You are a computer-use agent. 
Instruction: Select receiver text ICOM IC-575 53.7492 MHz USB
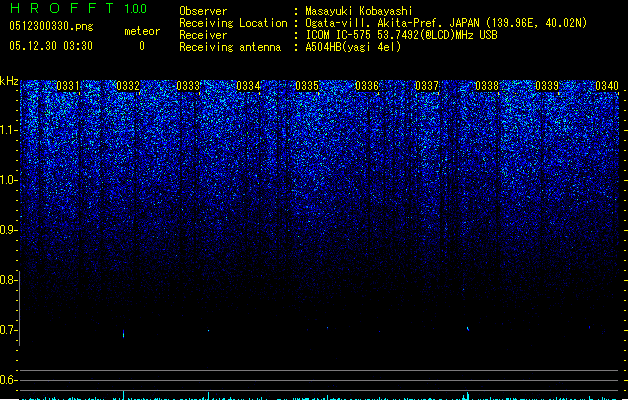pyautogui.click(x=402, y=35)
